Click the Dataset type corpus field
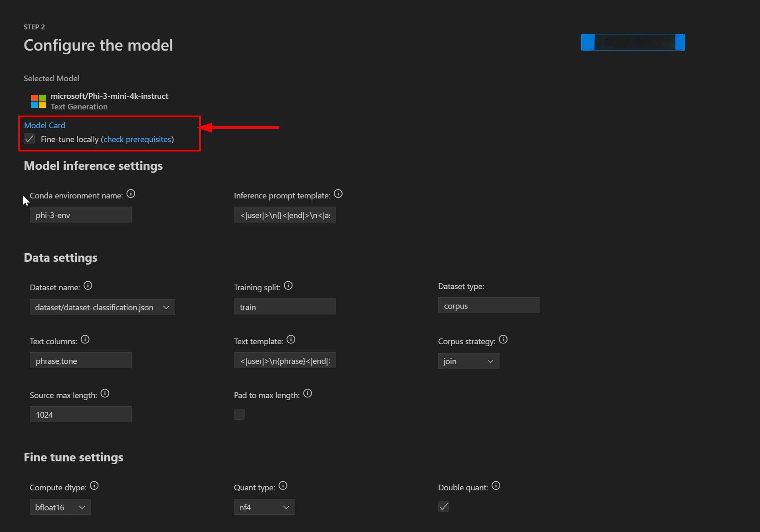The width and height of the screenshot is (760, 532). tap(489, 305)
